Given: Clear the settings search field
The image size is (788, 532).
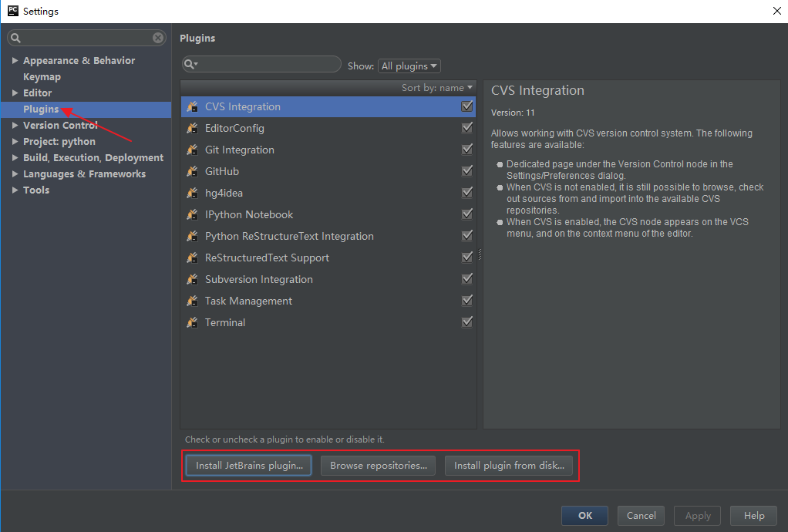Looking at the screenshot, I should 158,38.
